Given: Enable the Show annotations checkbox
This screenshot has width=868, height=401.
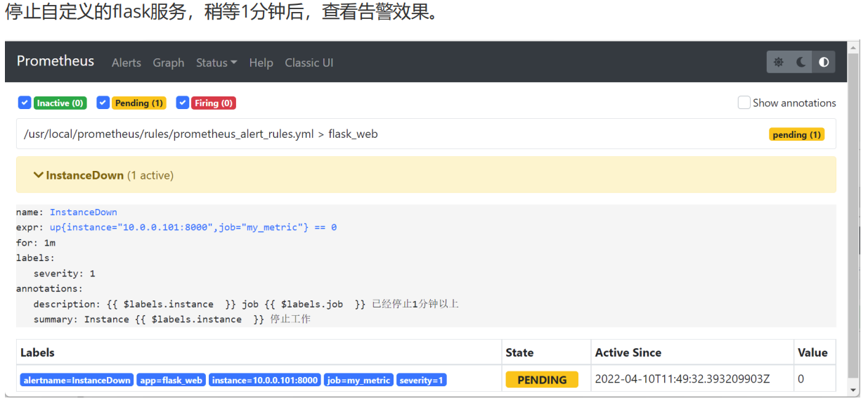Looking at the screenshot, I should [744, 103].
